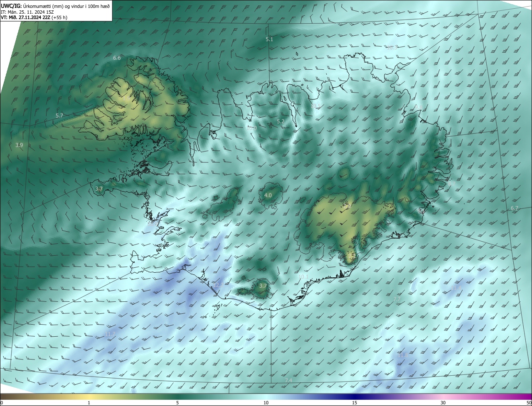
Task: Click the pale cyan colour at legend value 10
Action: pos(266,397)
